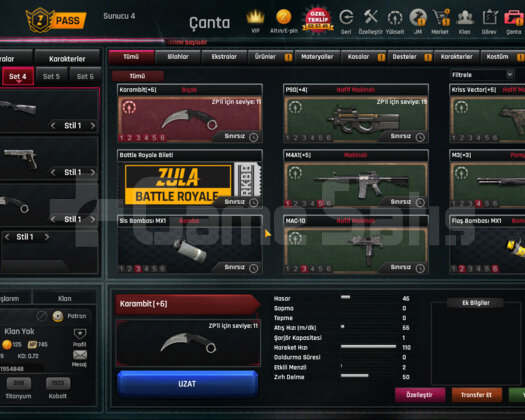Click the blue UZAT button
Image resolution: width=525 pixels, height=420 pixels.
pos(188,384)
